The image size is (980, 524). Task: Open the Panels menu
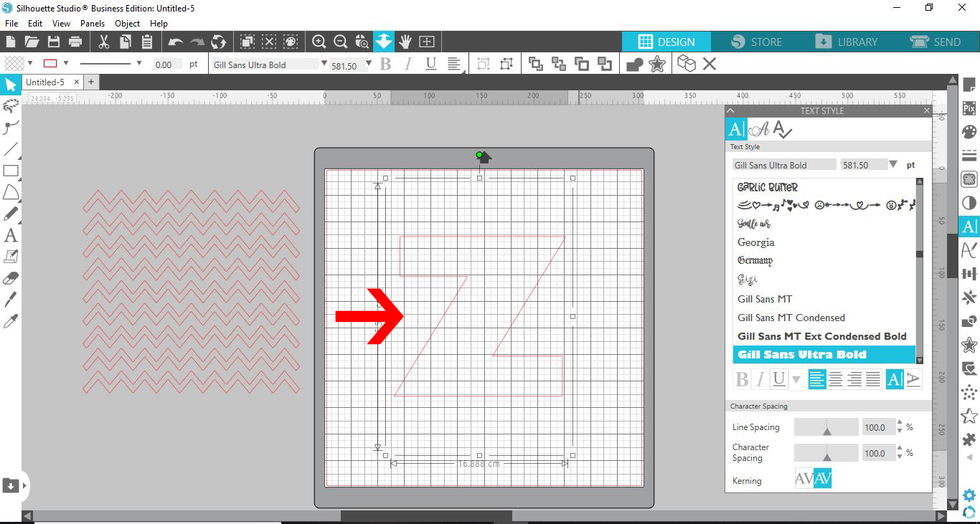coord(93,23)
